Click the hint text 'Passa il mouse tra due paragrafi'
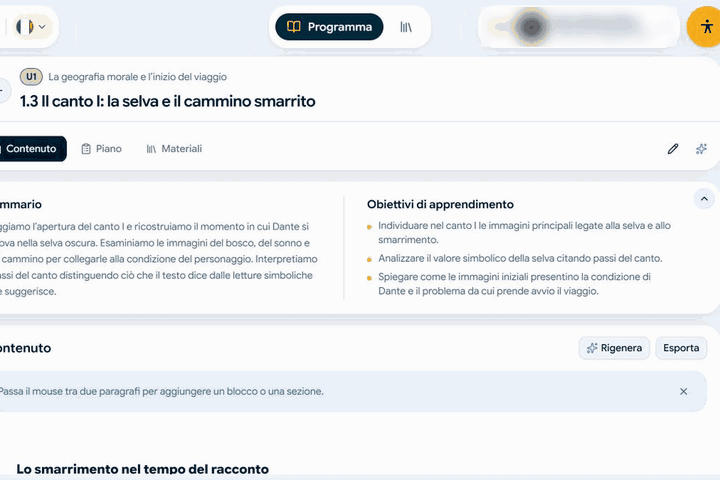Viewport: 720px width, 480px height. [x=161, y=391]
